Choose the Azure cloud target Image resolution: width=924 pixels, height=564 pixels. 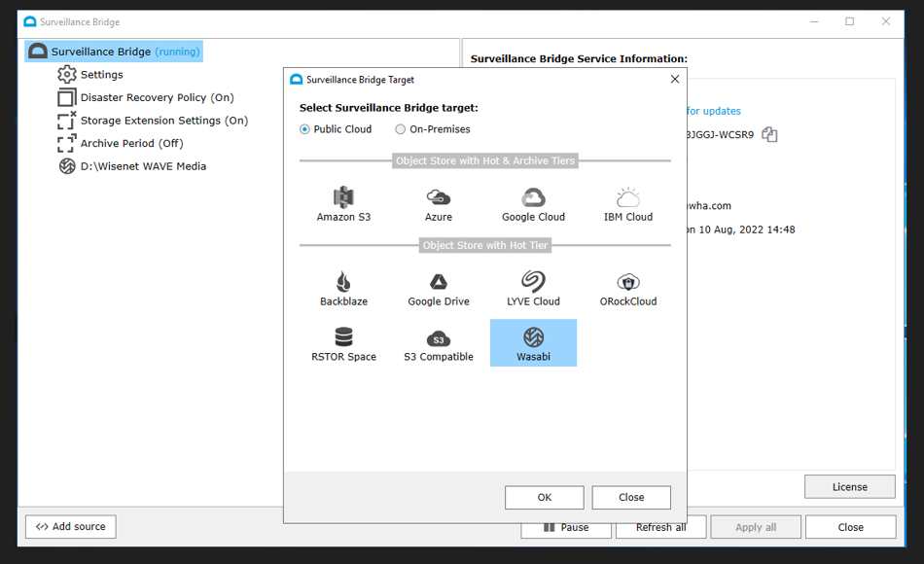(439, 204)
